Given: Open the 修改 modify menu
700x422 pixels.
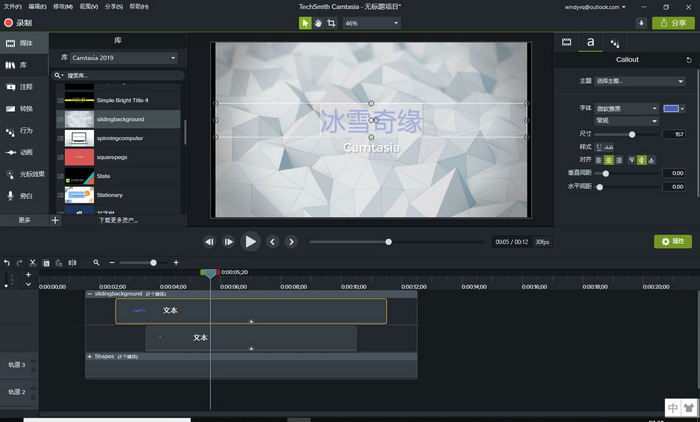Looking at the screenshot, I should [x=63, y=7].
